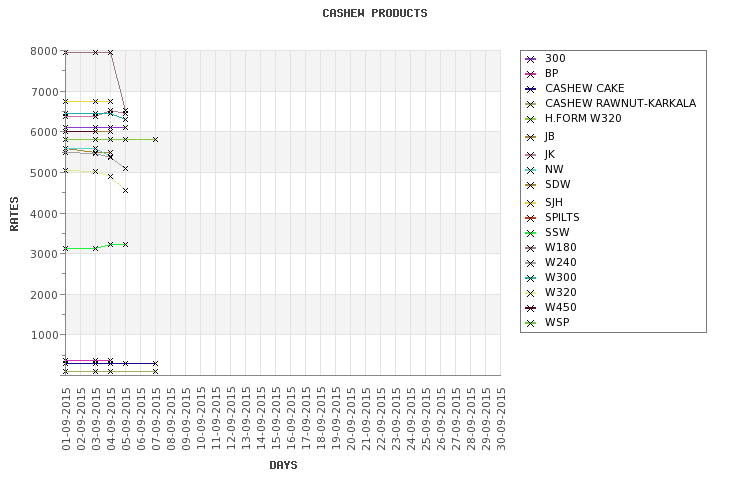Click the SPILTS legend line marker
Screen dimensions: 750x500
[530, 218]
